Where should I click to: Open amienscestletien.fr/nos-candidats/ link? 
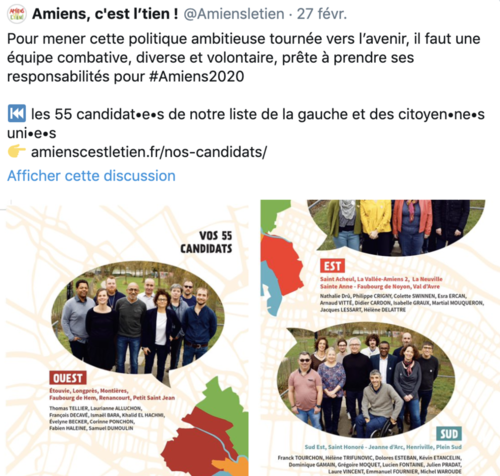[149, 152]
